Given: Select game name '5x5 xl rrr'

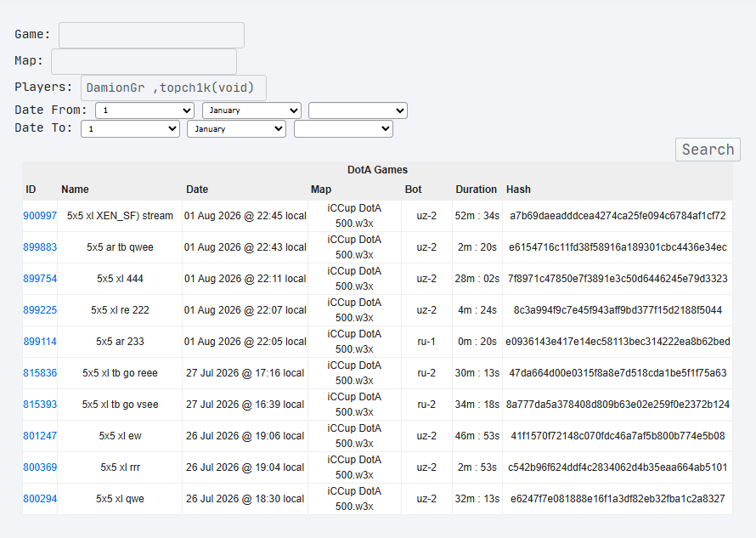Looking at the screenshot, I should pos(120,467).
